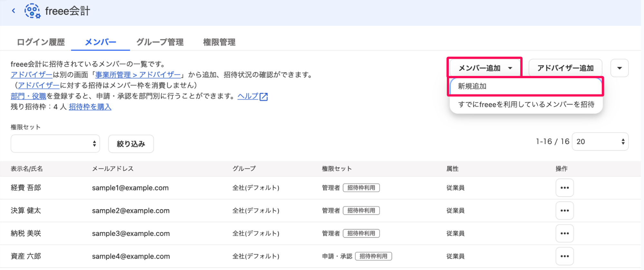644x270 pixels.
Task: Click email sample1@example.com
Action: [x=130, y=188]
